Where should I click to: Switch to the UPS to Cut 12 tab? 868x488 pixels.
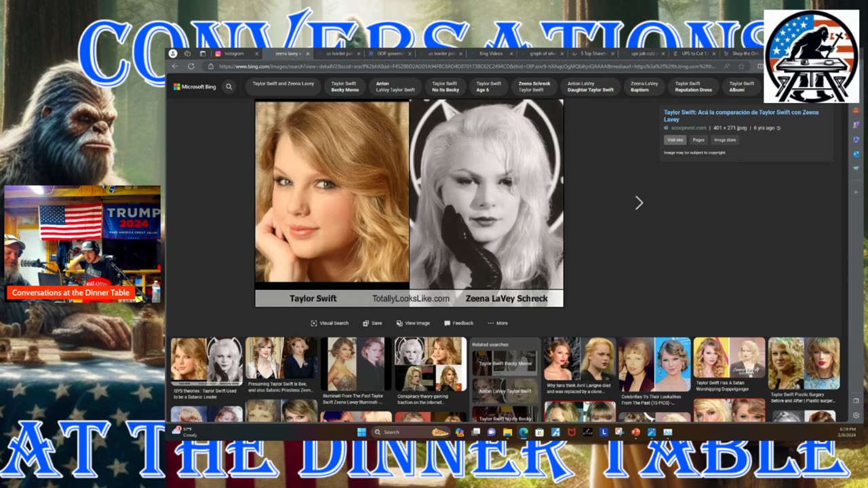(694, 54)
